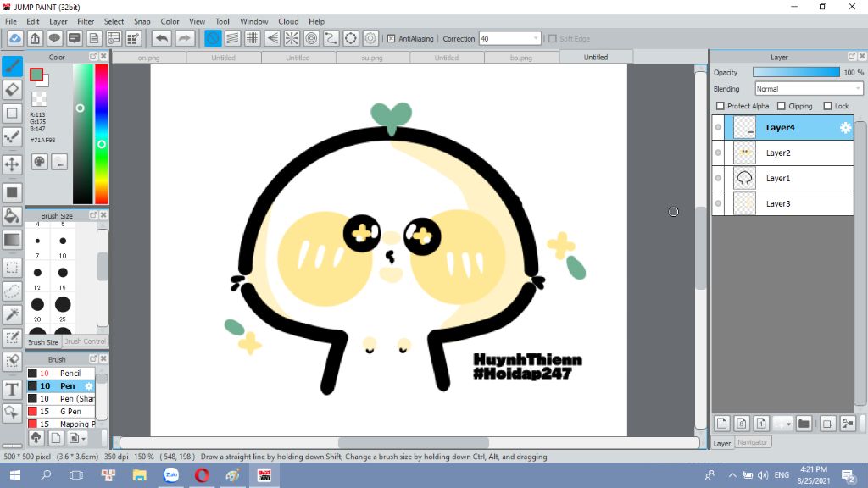Screen dimensions: 868x488
Task: Open the color palette button in Color panel
Action: pyautogui.click(x=39, y=162)
